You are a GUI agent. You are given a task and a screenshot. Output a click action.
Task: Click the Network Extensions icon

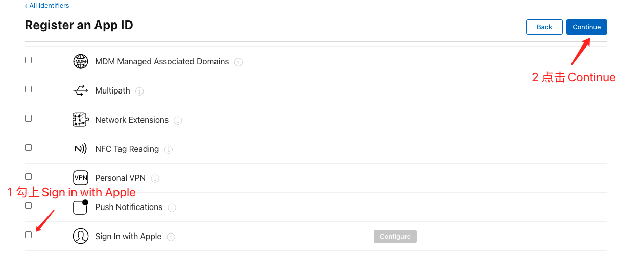point(81,120)
